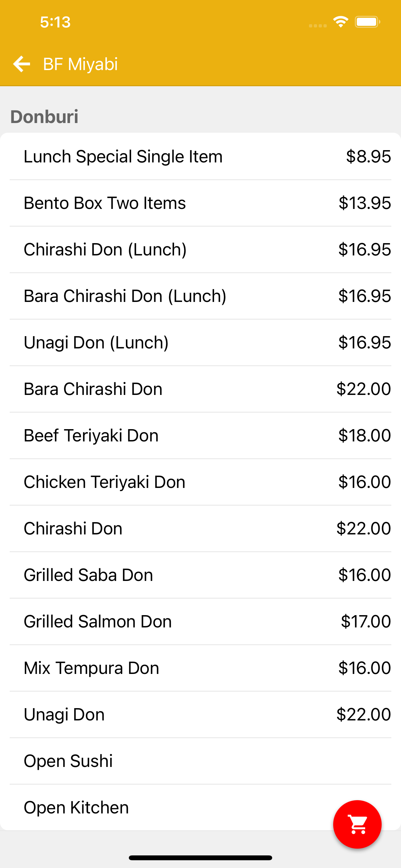Viewport: 401px width, 868px height.
Task: Tap the Unagi Don $22.00 row
Action: pos(64,714)
